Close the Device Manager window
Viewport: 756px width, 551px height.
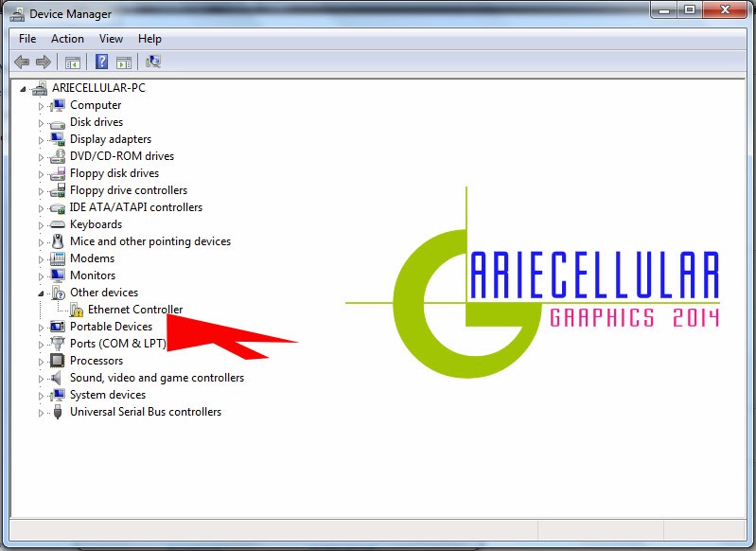point(725,9)
